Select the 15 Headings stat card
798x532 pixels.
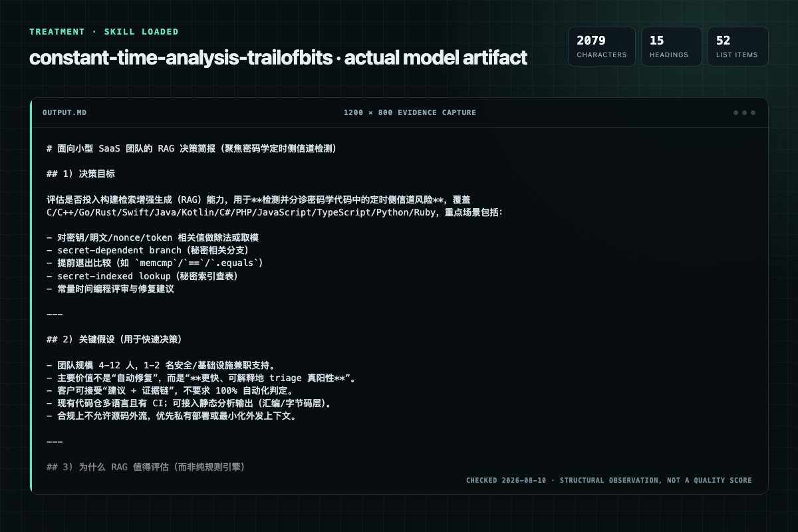click(672, 47)
